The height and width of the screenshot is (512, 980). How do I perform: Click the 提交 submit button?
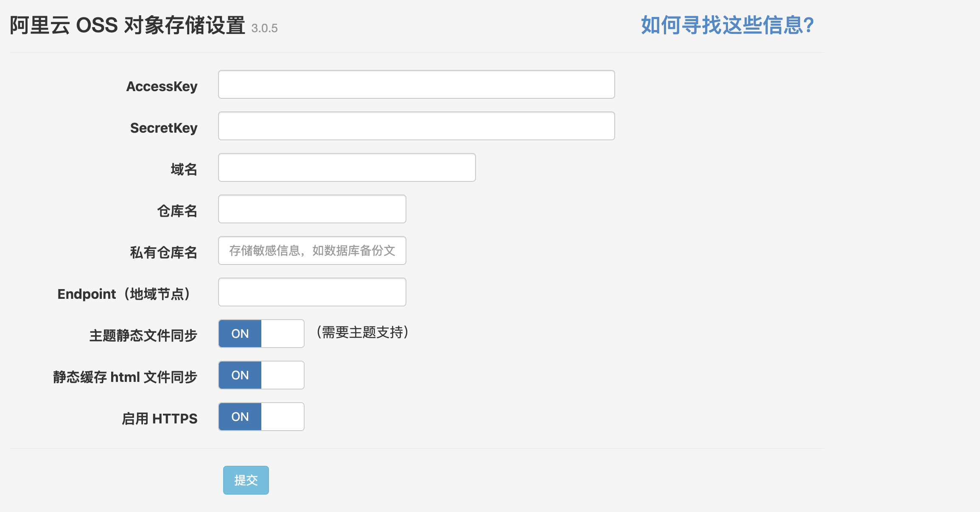coord(246,480)
